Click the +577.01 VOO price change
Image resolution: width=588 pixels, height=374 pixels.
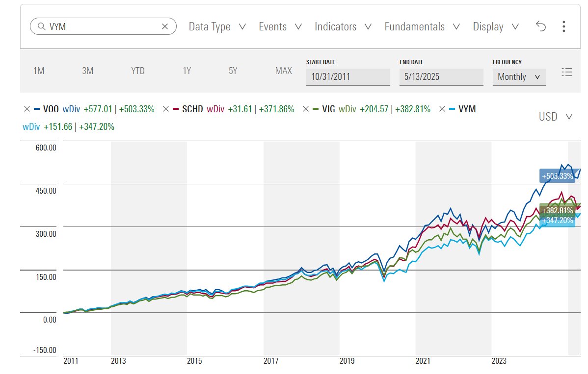click(x=98, y=109)
